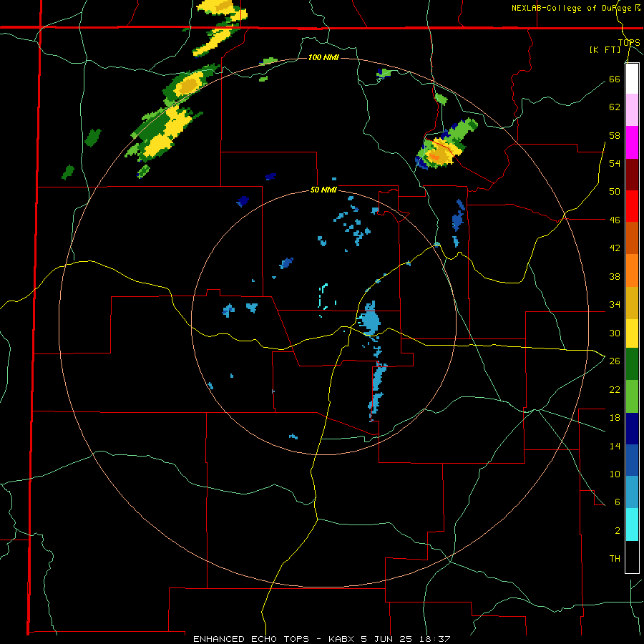This screenshot has width=644, height=644.
Task: Click the legend value 22
Action: [615, 389]
